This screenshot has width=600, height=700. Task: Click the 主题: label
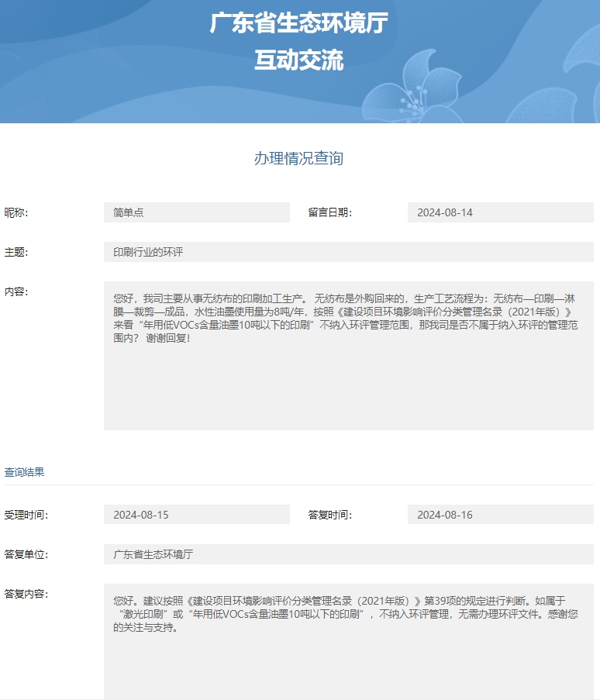click(x=16, y=252)
